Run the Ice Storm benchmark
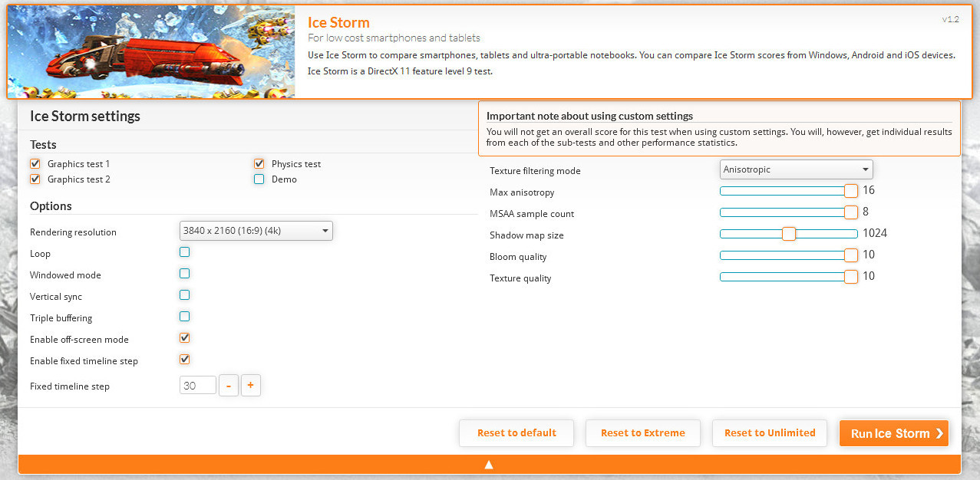Viewport: 980px width, 480px height. click(894, 433)
